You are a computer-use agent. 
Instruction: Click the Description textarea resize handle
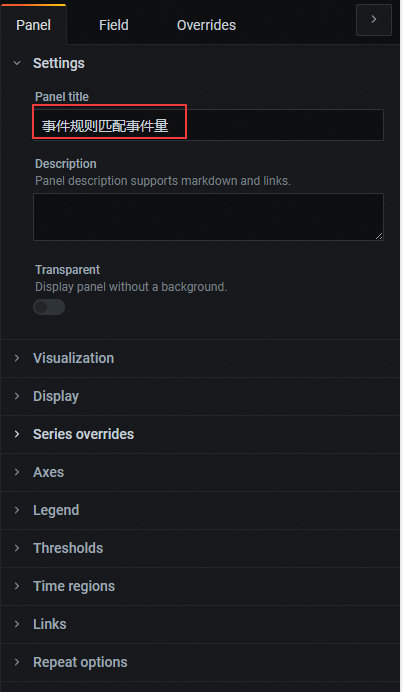(379, 236)
